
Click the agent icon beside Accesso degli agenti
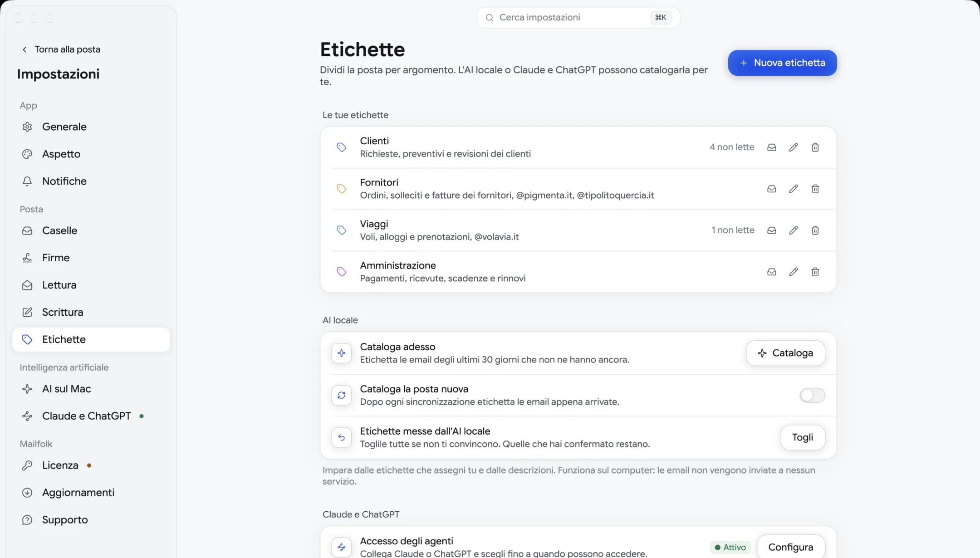click(x=342, y=547)
